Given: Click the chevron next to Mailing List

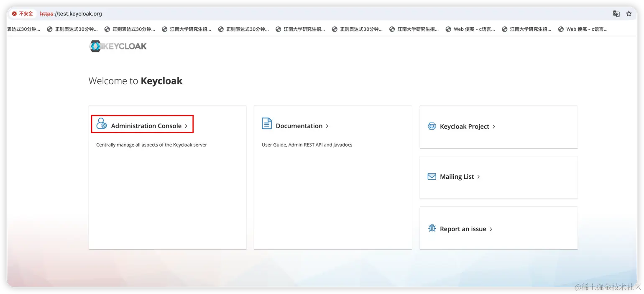Looking at the screenshot, I should [479, 177].
